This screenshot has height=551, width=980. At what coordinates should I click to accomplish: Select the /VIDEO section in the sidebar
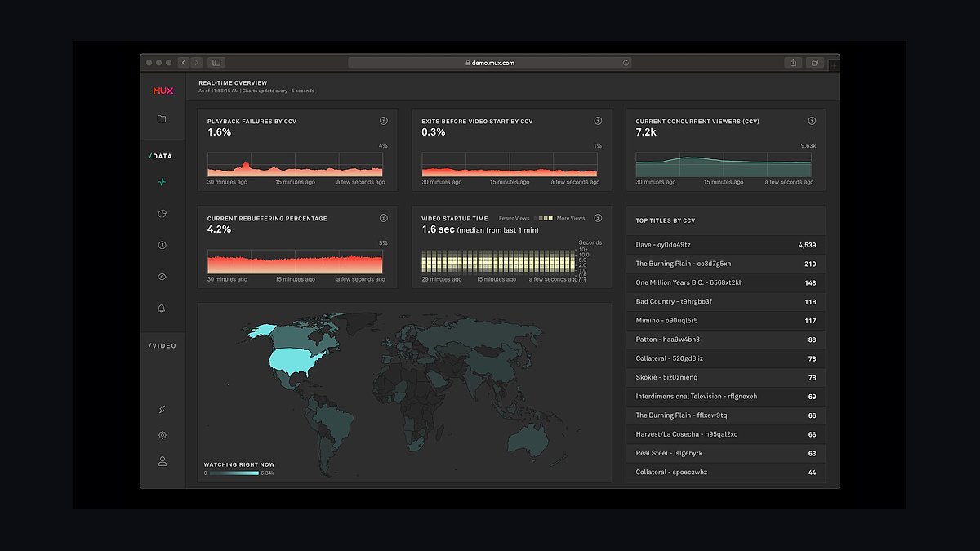(x=163, y=345)
